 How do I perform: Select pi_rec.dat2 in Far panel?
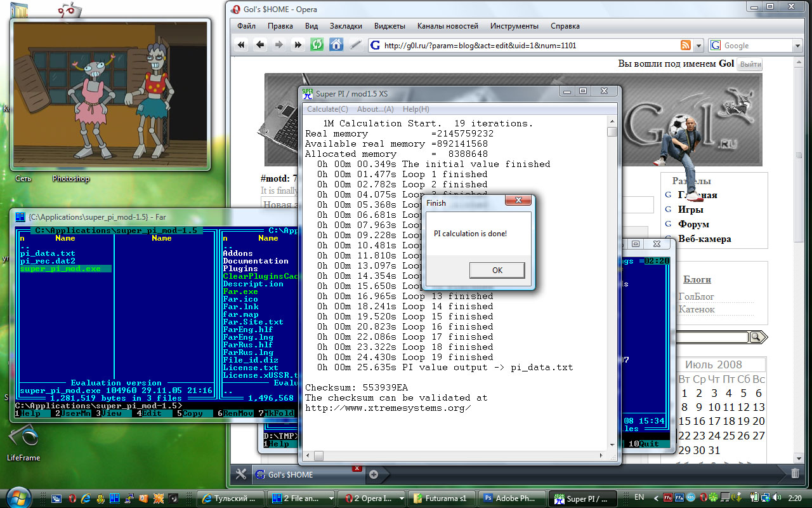(x=48, y=261)
